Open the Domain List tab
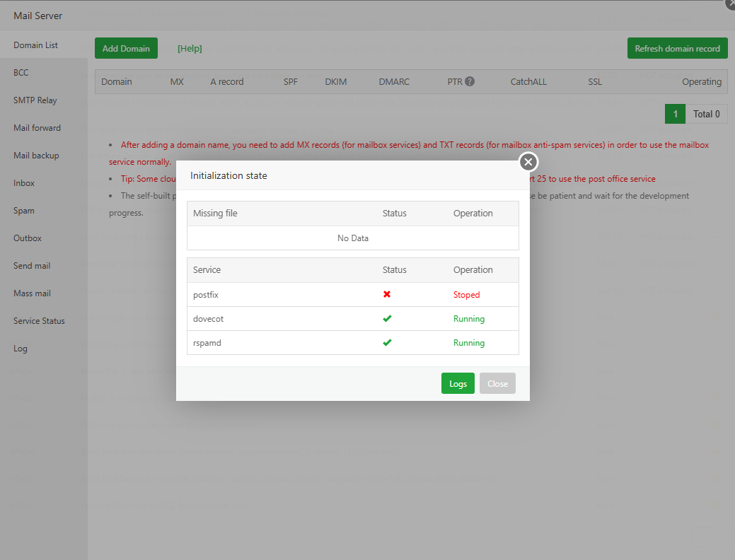735x560 pixels. coord(35,45)
